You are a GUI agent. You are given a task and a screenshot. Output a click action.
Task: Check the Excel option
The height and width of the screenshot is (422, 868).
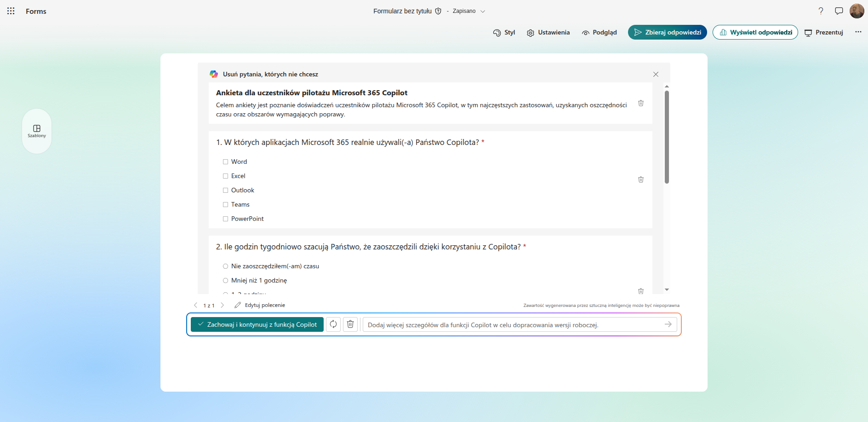225,176
